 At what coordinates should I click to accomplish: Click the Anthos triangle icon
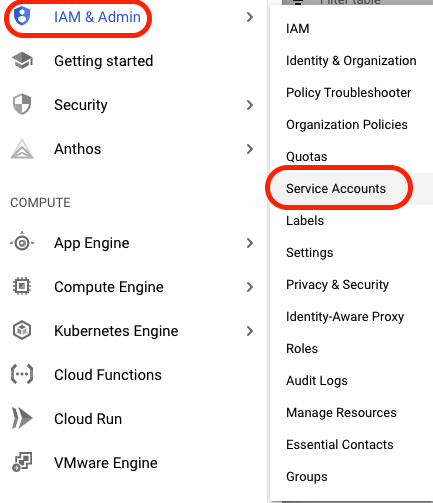[x=22, y=149]
